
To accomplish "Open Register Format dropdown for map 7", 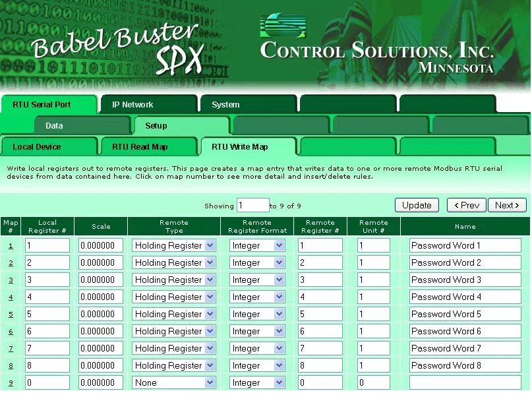I will 257,348.
